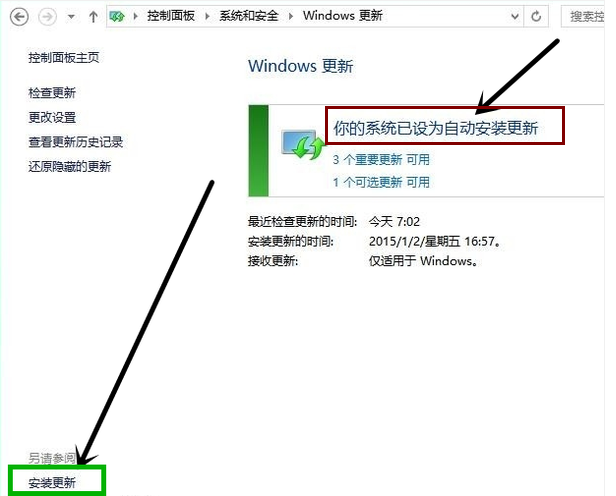Image resolution: width=616 pixels, height=496 pixels.
Task: Open 更改设置 from the sidebar
Action: click(x=52, y=117)
